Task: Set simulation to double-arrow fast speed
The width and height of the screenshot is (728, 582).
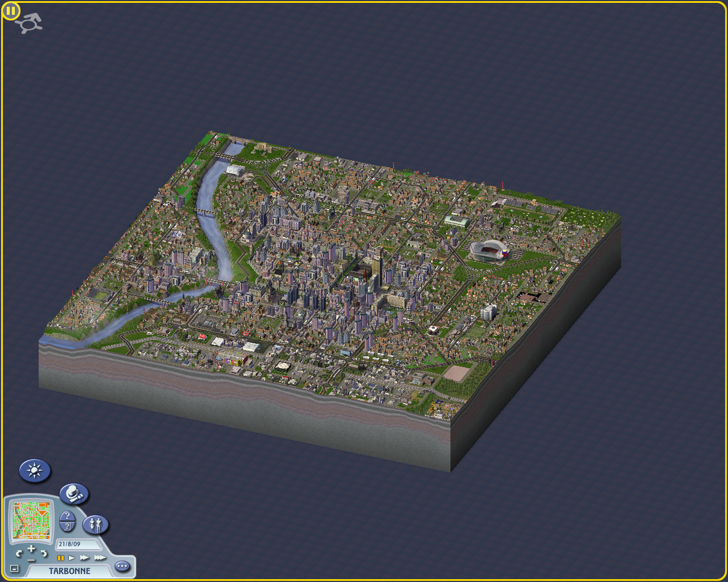Action: point(85,558)
